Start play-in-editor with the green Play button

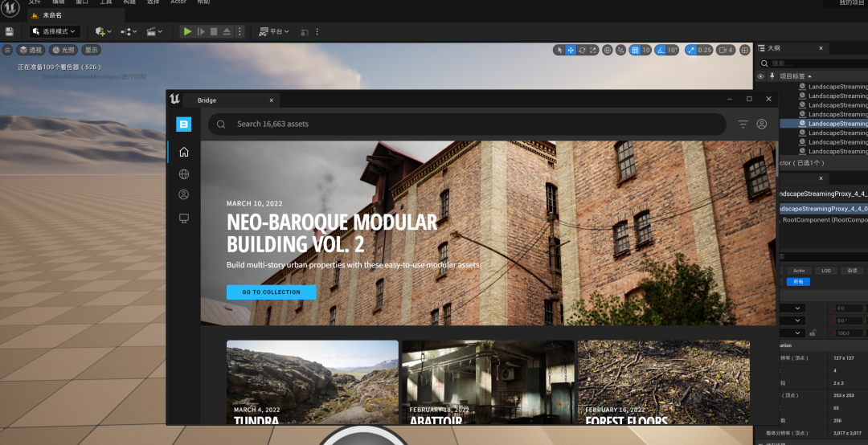187,31
